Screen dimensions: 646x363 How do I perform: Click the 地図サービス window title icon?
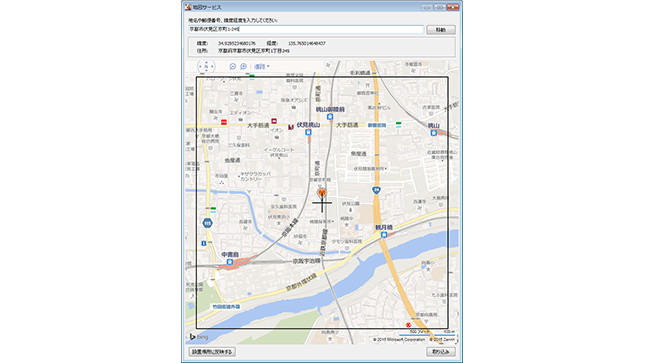point(188,7)
